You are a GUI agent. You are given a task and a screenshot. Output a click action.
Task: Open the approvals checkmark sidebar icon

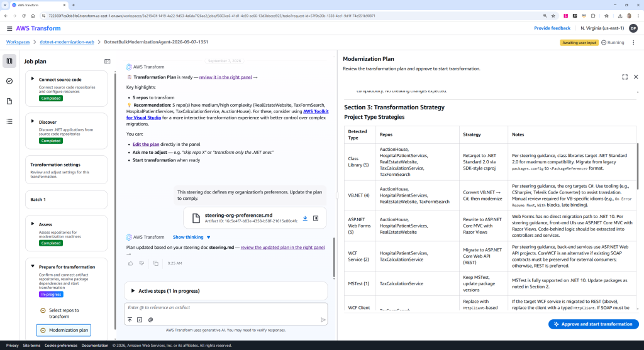click(9, 81)
